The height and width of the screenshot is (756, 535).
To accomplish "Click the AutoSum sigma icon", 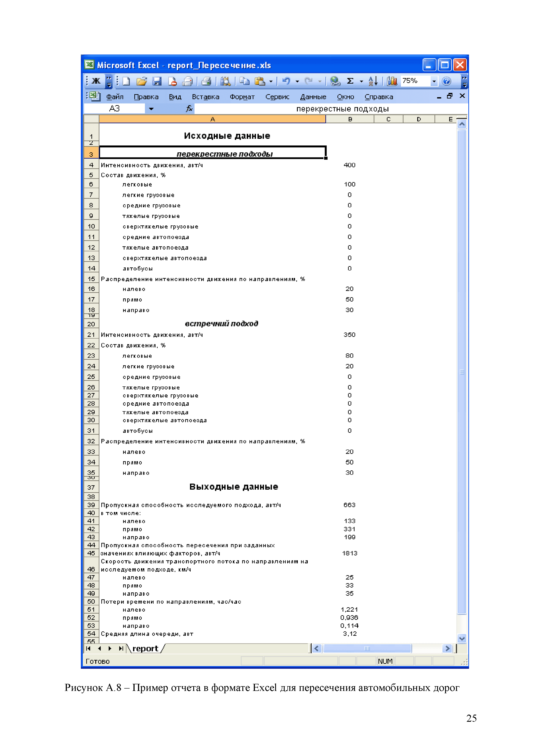I will tap(350, 81).
